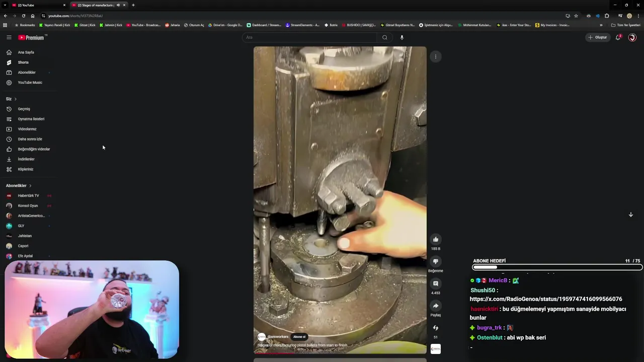Open Tüm Yer İşaretleri folder

coord(626,25)
